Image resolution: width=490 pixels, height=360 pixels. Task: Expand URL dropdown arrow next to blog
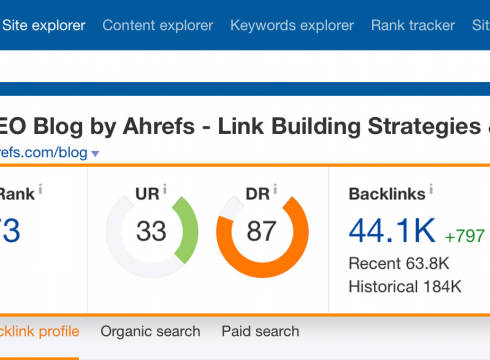pos(95,154)
